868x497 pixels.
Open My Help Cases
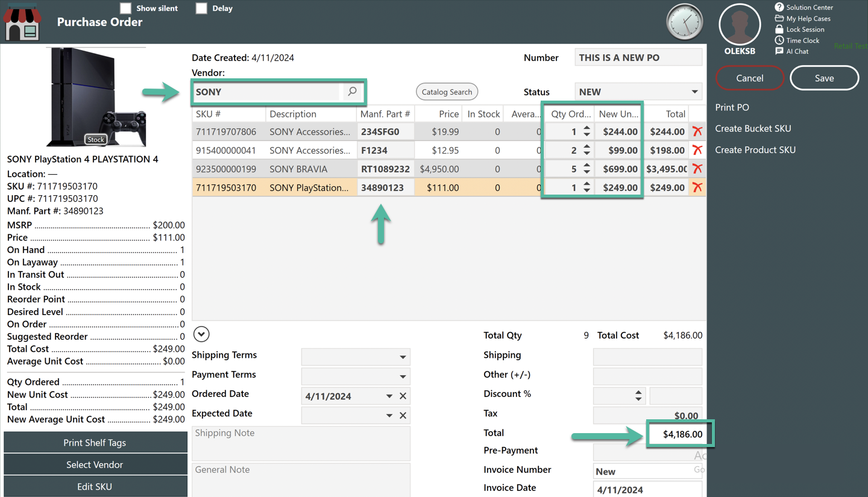coord(802,18)
